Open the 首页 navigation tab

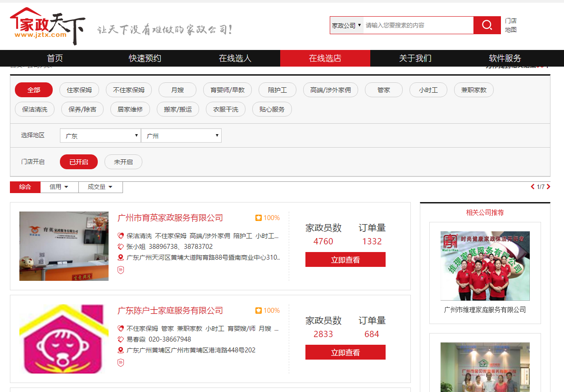pyautogui.click(x=55, y=59)
